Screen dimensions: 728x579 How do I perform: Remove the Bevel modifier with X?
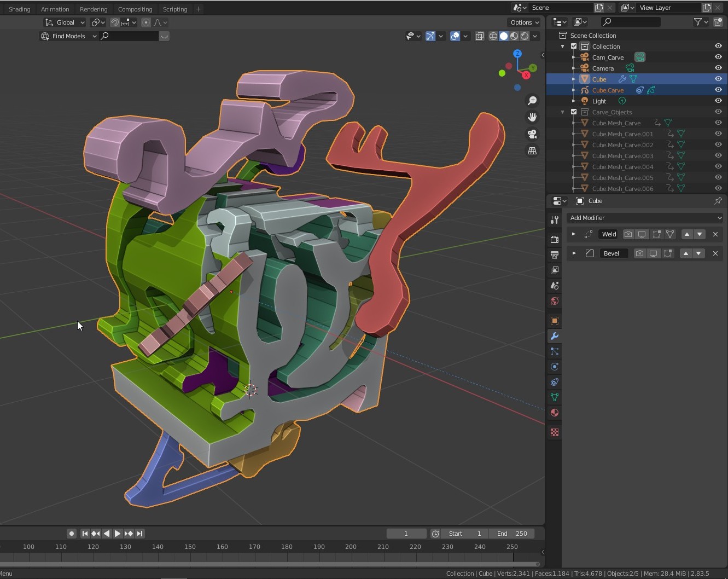coord(715,253)
